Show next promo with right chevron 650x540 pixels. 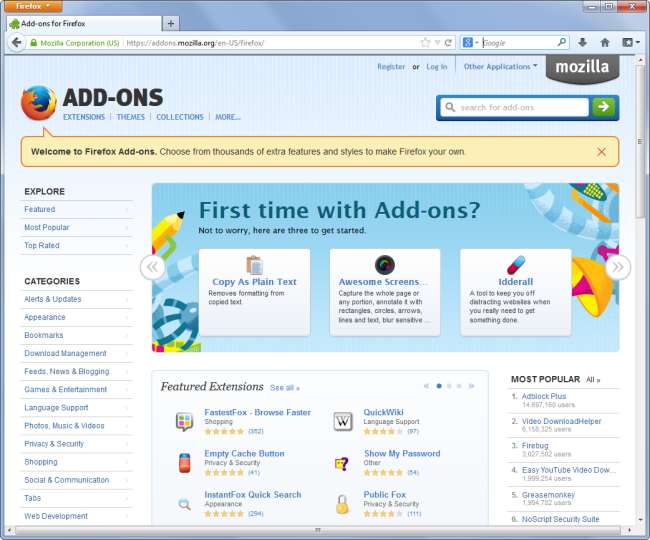[618, 267]
